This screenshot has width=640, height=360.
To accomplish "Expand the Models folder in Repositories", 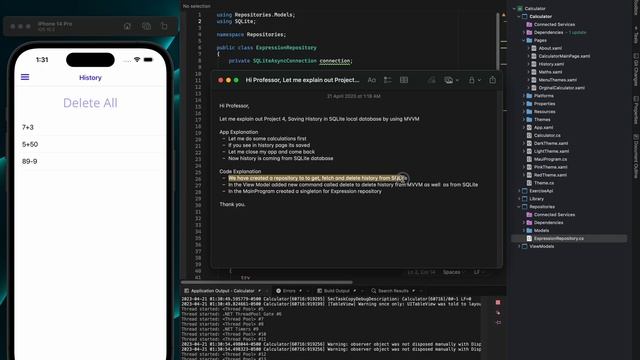I will click(524, 231).
